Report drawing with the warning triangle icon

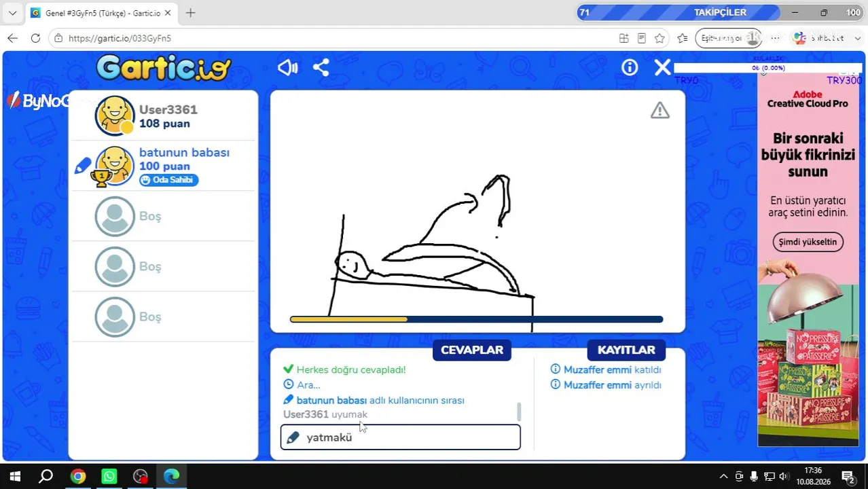tap(660, 110)
